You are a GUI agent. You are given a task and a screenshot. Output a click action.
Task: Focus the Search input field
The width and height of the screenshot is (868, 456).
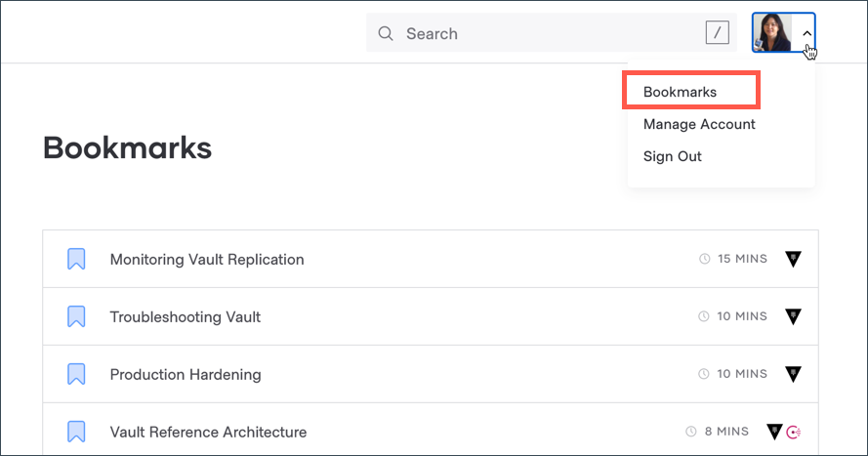[547, 34]
